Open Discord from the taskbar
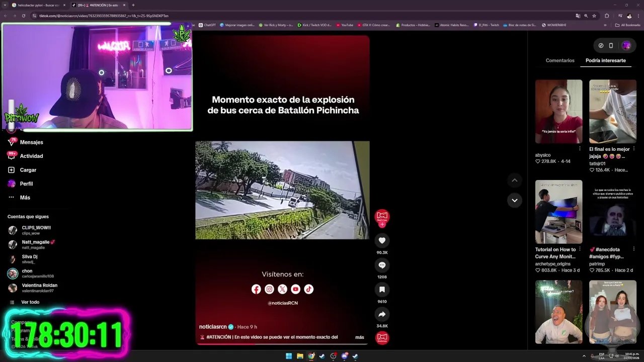This screenshot has height=362, width=644. pos(344,356)
